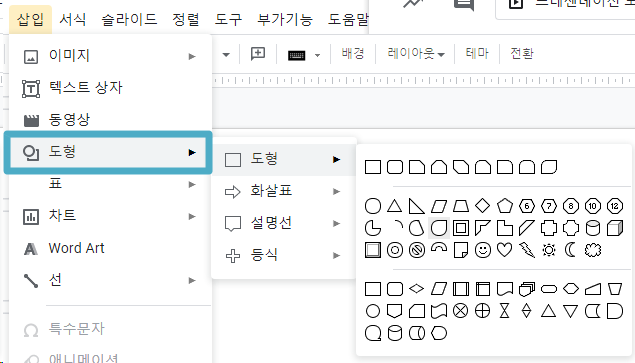Expand the 선 line submenu
Screen dimensions: 635x363
pyautogui.click(x=192, y=281)
